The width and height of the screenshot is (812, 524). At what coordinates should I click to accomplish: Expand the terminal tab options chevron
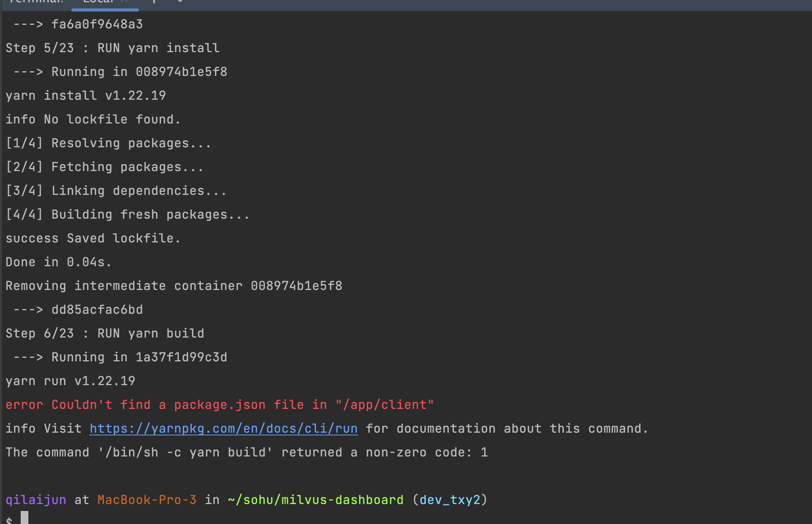click(180, 2)
